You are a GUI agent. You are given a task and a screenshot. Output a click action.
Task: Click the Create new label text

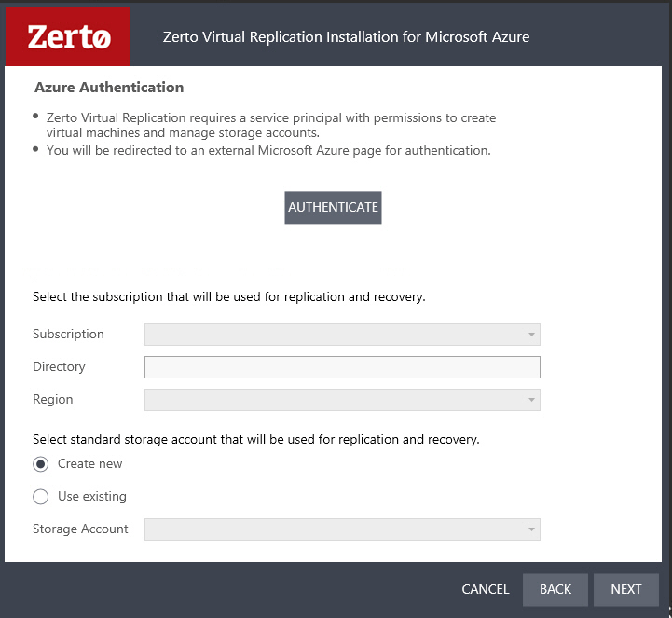(x=90, y=463)
